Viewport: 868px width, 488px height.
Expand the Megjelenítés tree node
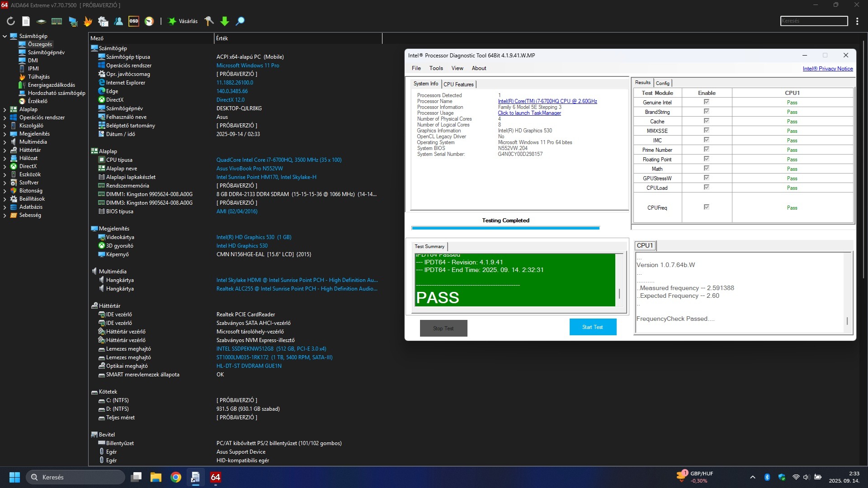(x=5, y=134)
